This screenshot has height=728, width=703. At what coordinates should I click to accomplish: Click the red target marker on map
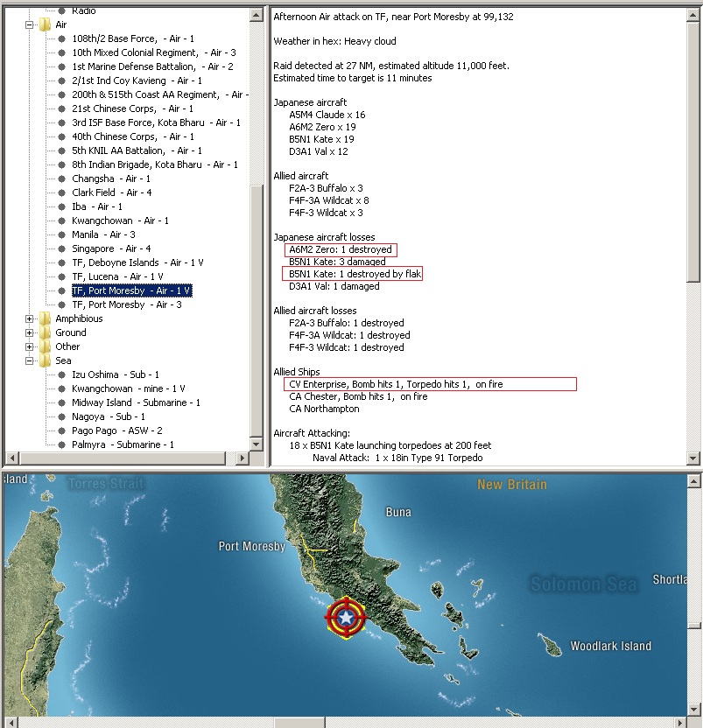(346, 618)
